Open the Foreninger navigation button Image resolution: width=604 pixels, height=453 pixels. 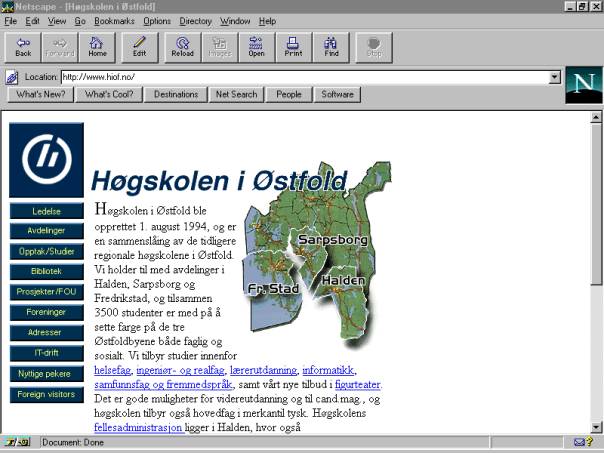(47, 312)
